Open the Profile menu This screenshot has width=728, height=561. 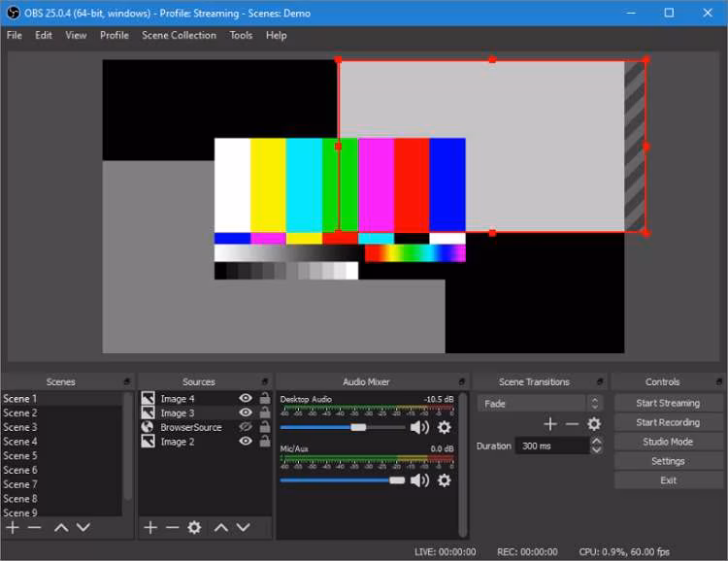pyautogui.click(x=115, y=35)
